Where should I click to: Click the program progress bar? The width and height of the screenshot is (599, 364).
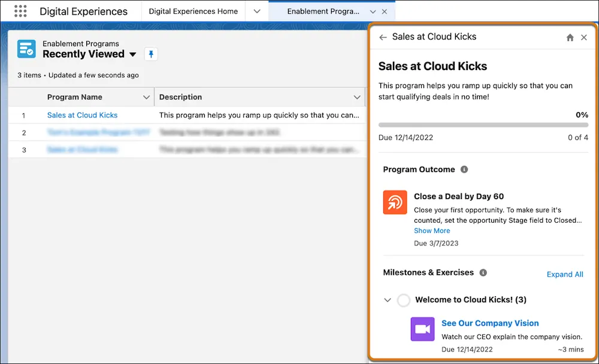coord(482,125)
